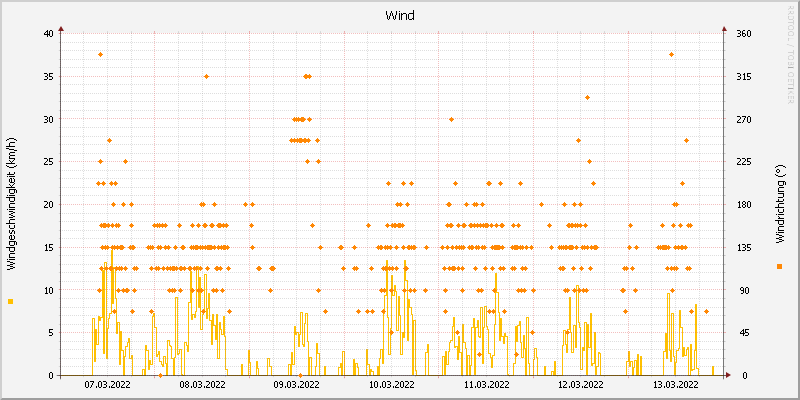Click left axis value 20
Screen dimensions: 800x400
(48, 205)
